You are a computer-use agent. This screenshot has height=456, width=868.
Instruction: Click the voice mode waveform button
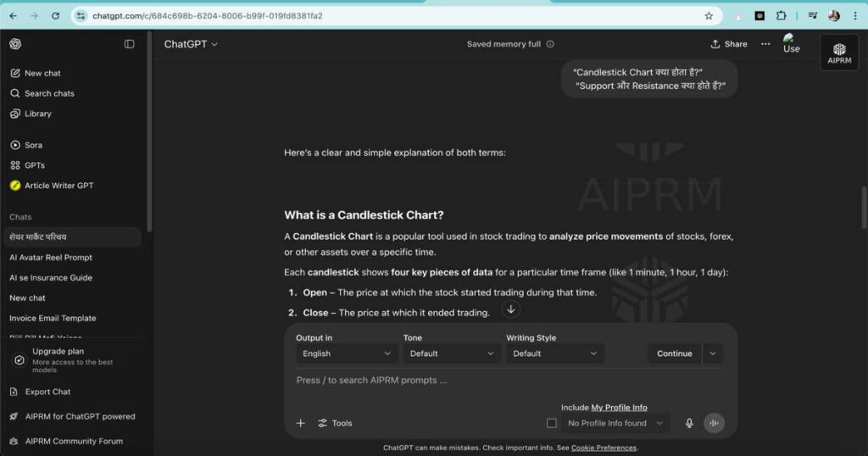[714, 423]
